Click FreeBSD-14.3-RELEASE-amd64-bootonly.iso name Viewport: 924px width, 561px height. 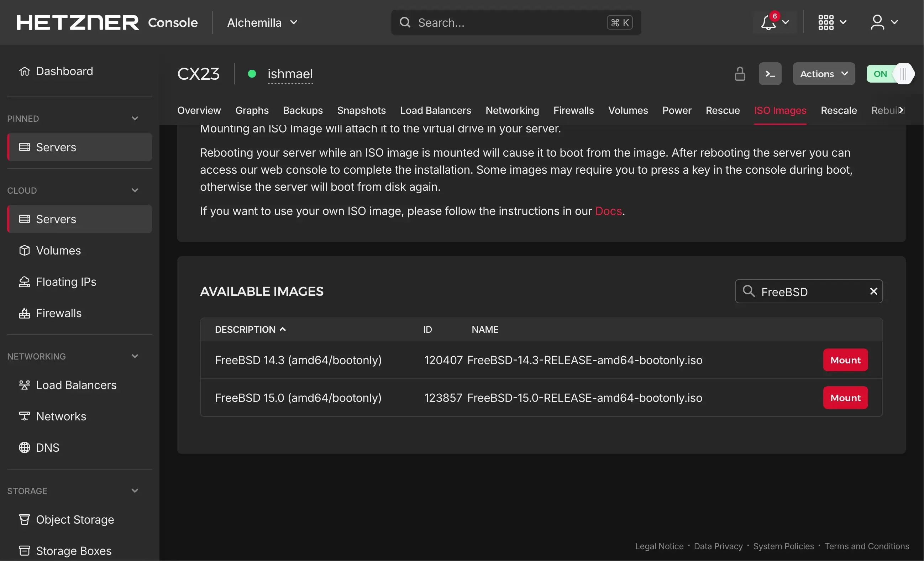pyautogui.click(x=585, y=360)
